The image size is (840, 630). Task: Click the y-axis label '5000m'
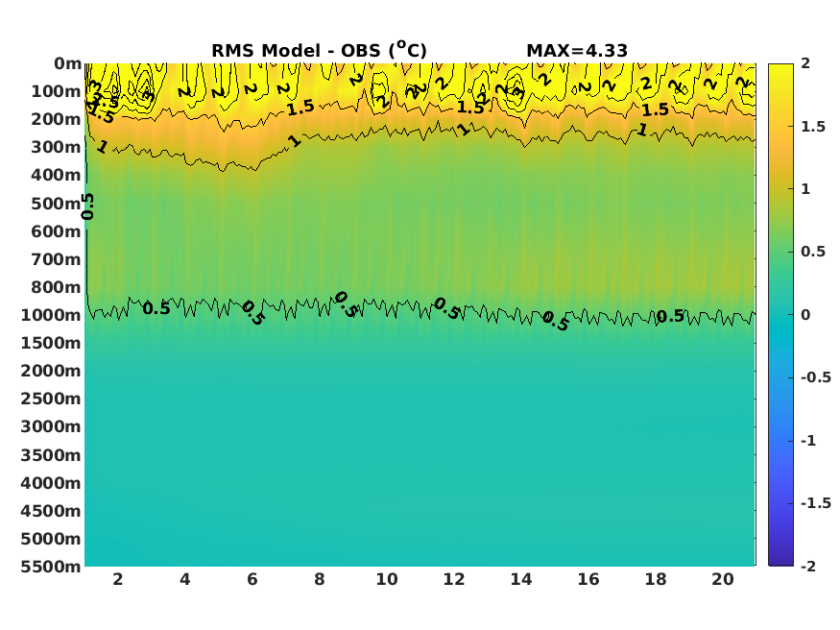pyautogui.click(x=51, y=539)
